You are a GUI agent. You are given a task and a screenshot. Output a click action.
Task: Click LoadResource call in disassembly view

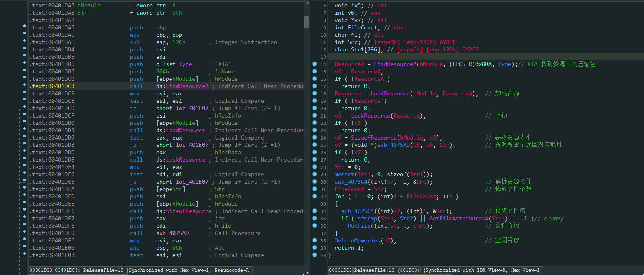tap(186, 130)
